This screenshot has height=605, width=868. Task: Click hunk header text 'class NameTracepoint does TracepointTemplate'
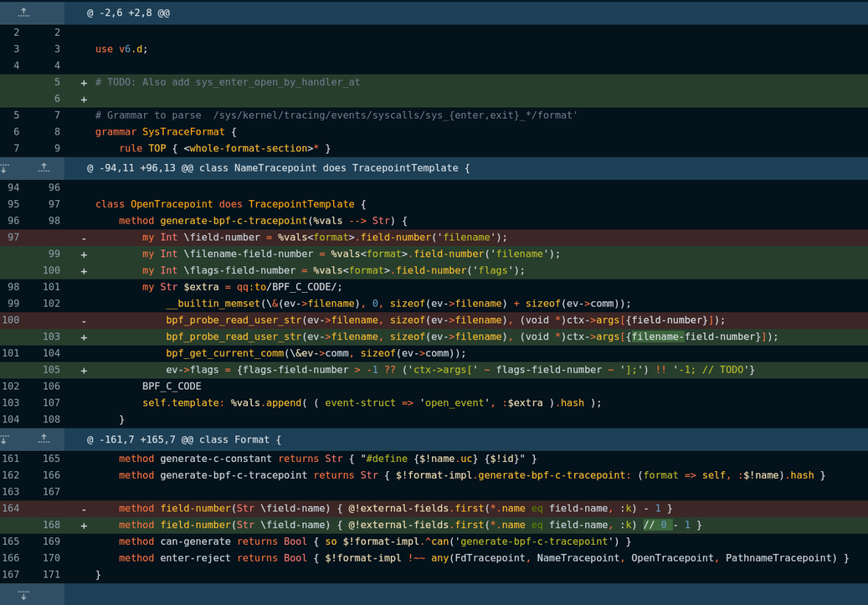pos(328,167)
